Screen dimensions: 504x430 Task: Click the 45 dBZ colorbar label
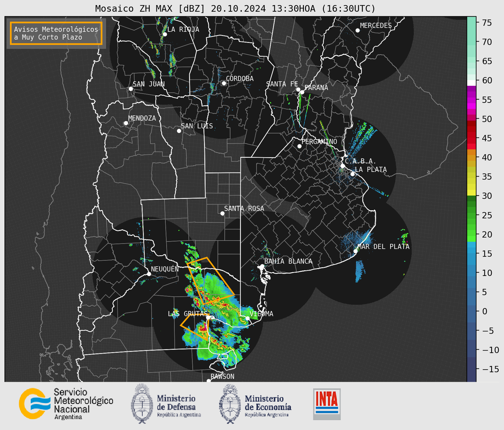pyautogui.click(x=487, y=138)
